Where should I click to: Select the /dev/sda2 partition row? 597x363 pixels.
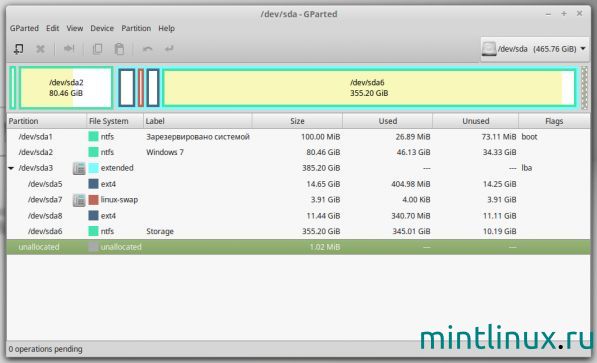(x=298, y=152)
